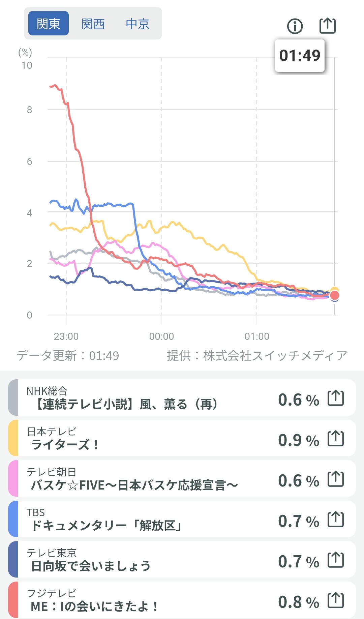Share the テレビ朝日 バスケ☆FIVE rating
Image resolution: width=364 pixels, height=619 pixels.
coord(336,479)
